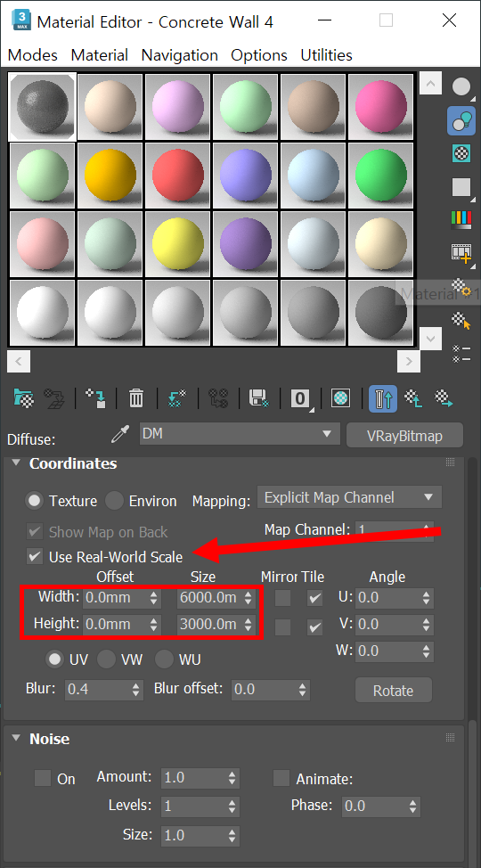Click the Sample Type sphere icon
The width and height of the screenshot is (481, 868).
point(461,86)
